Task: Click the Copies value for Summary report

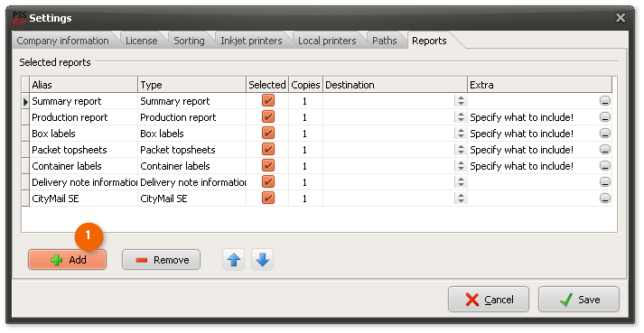Action: pyautogui.click(x=305, y=101)
